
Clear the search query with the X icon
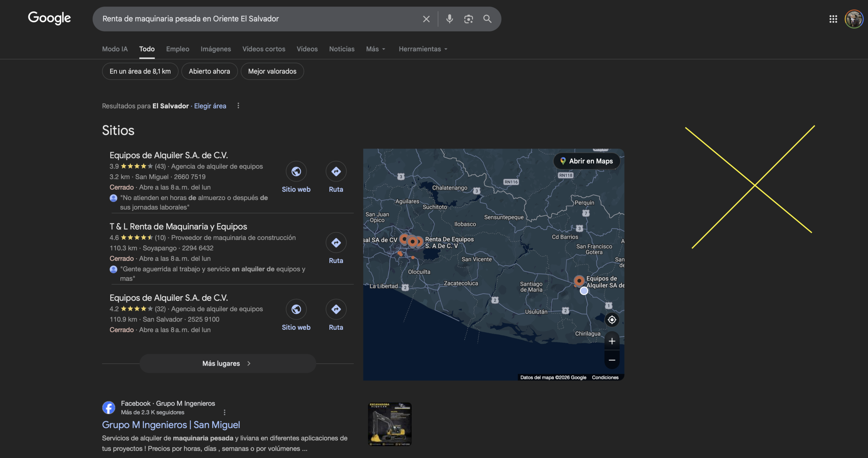pyautogui.click(x=426, y=19)
